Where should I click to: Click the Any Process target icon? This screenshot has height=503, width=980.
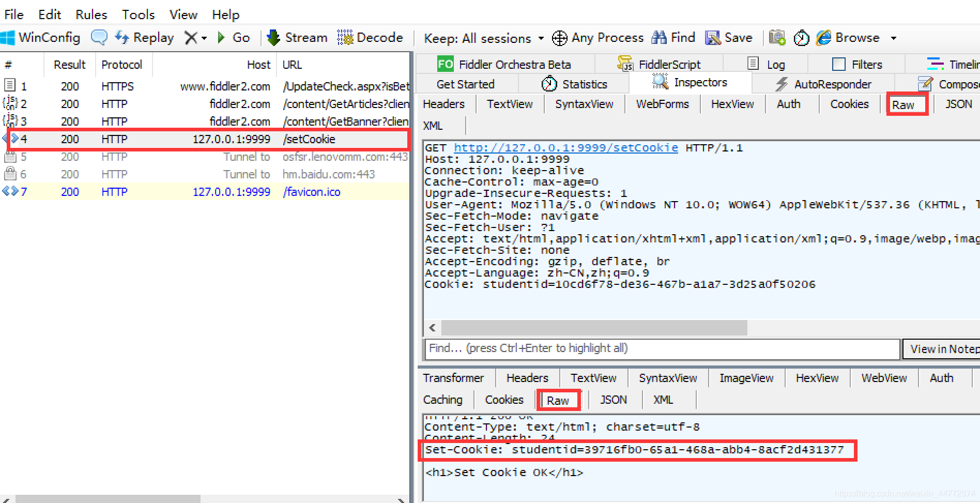[559, 38]
